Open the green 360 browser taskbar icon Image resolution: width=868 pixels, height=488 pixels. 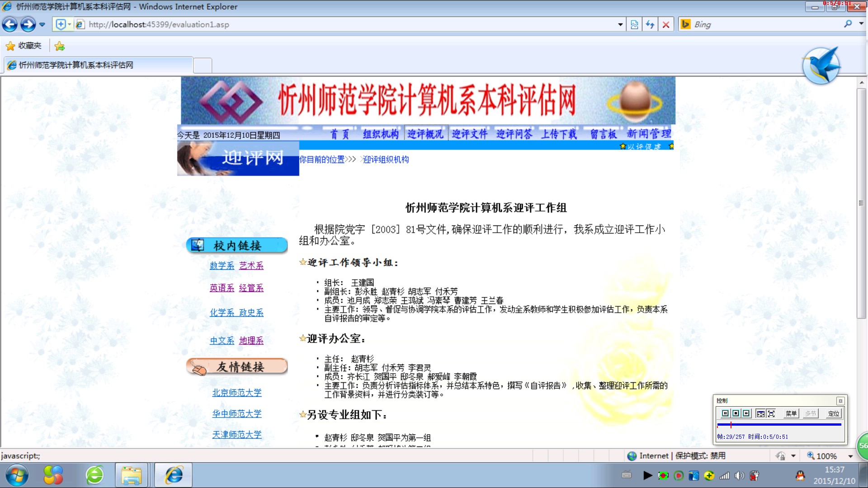(94, 475)
